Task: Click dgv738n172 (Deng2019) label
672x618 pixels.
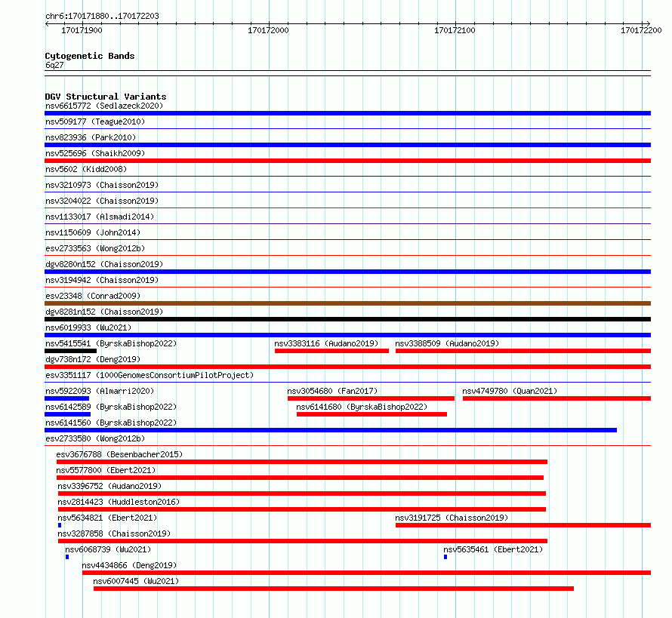Action: pyautogui.click(x=93, y=359)
